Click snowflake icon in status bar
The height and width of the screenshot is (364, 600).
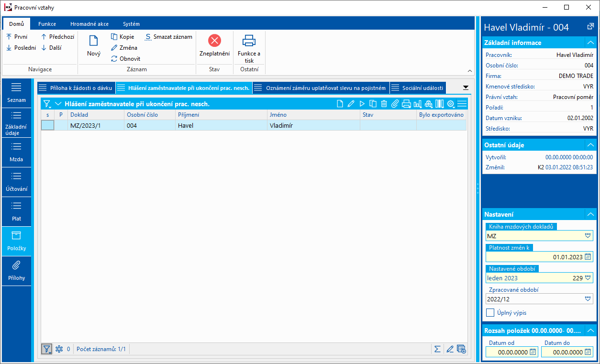59,349
